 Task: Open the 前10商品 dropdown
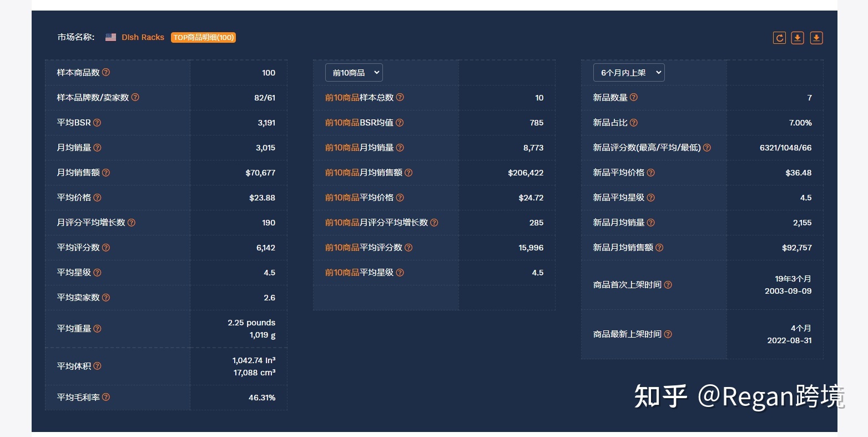point(354,73)
